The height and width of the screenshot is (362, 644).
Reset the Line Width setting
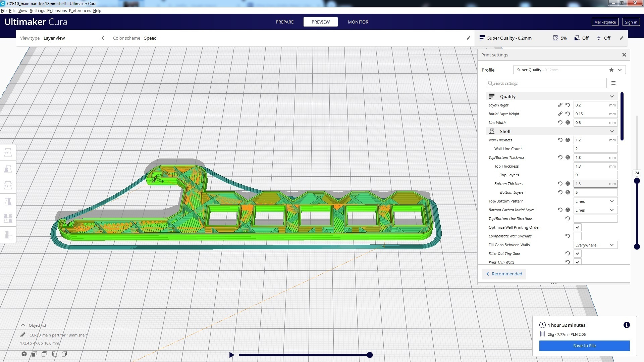point(560,123)
